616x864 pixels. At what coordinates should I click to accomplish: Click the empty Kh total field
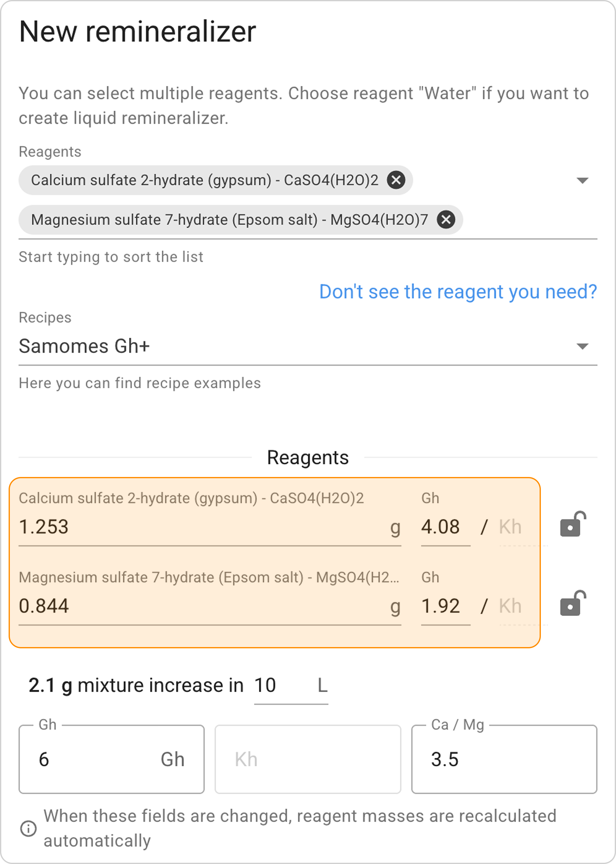[308, 759]
